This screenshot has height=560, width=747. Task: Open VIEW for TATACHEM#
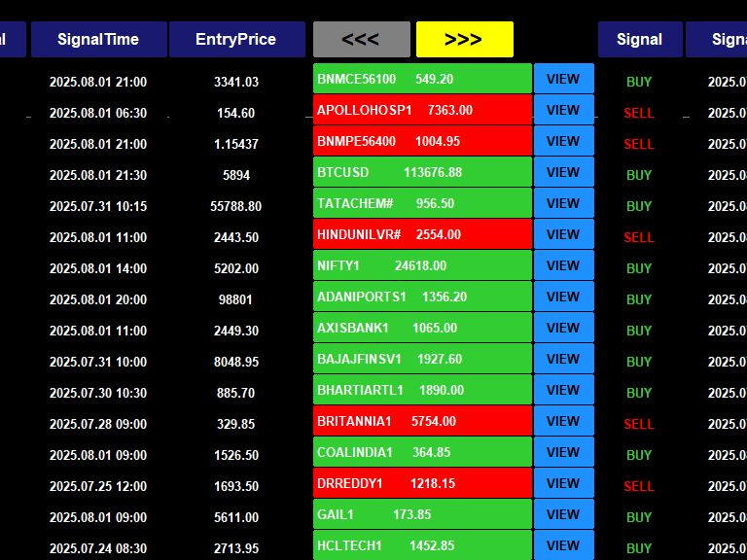(564, 203)
